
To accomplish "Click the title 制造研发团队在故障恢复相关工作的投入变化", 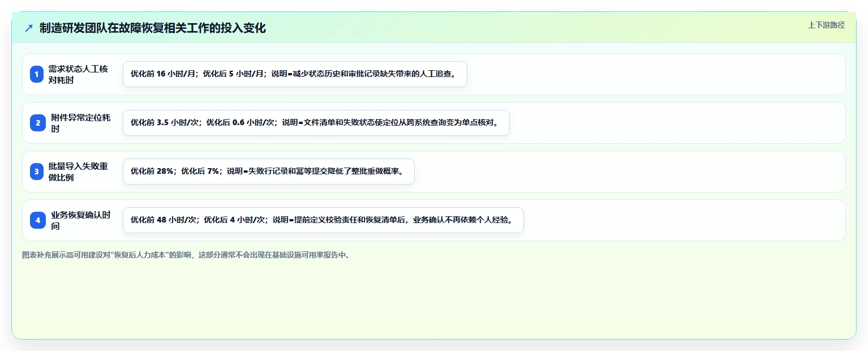I will coord(152,28).
